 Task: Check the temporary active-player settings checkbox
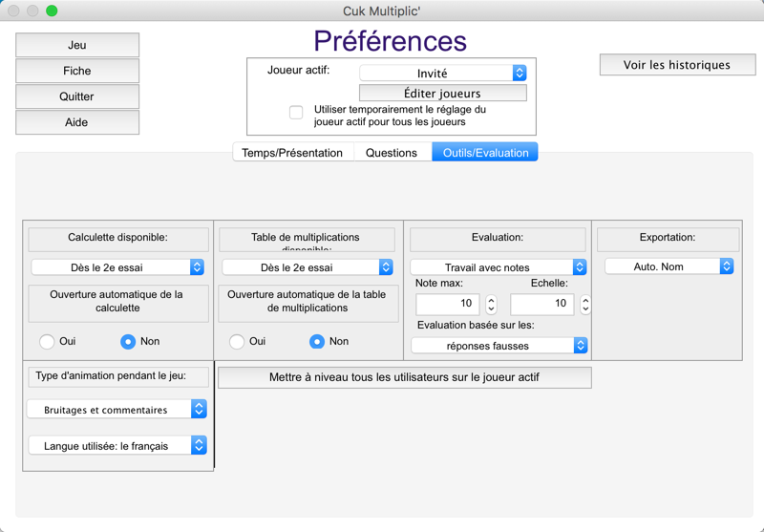coord(296,113)
